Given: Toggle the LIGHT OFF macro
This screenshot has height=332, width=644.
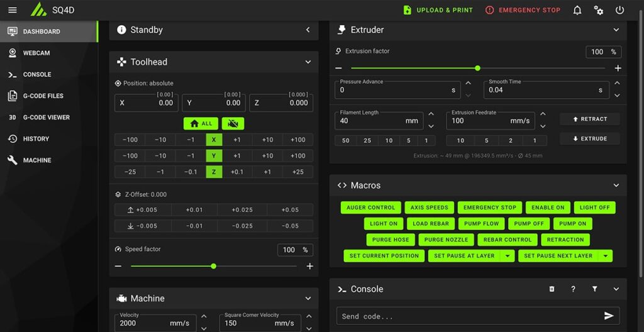Looking at the screenshot, I should coord(594,207).
